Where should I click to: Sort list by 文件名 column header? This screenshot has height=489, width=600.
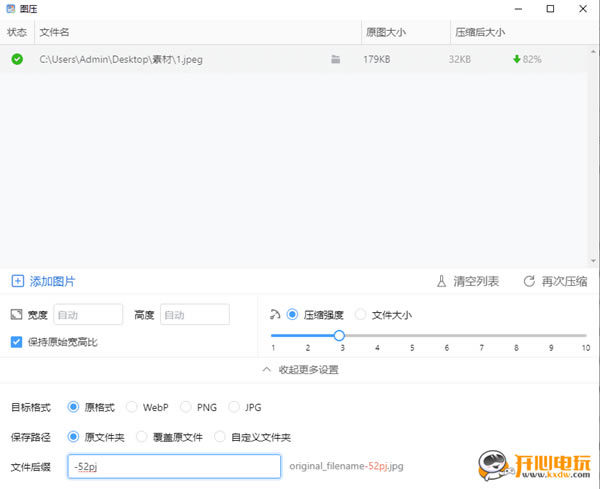54,32
